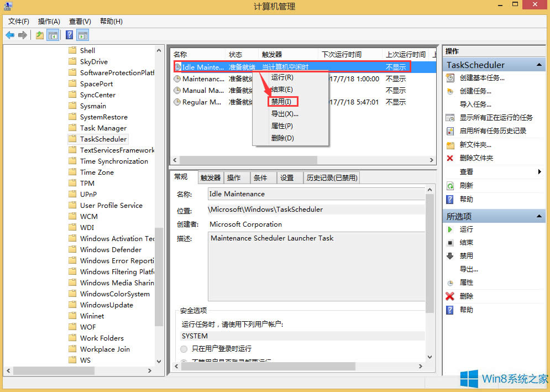Click the back navigation arrow
Screen dimensions: 550x392
[10, 35]
